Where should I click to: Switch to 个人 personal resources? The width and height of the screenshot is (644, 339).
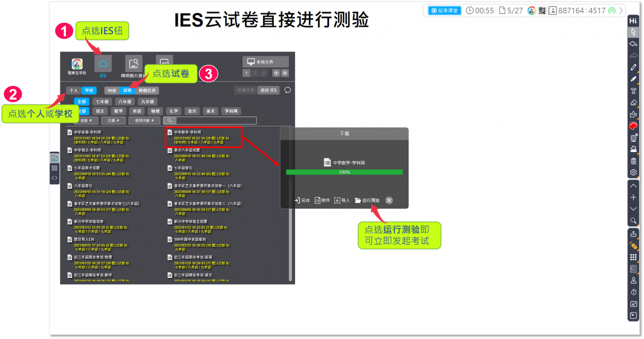point(74,90)
